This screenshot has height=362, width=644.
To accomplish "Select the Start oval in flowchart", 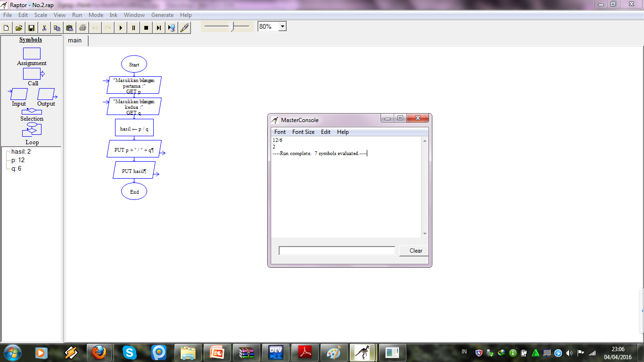I will pyautogui.click(x=134, y=64).
